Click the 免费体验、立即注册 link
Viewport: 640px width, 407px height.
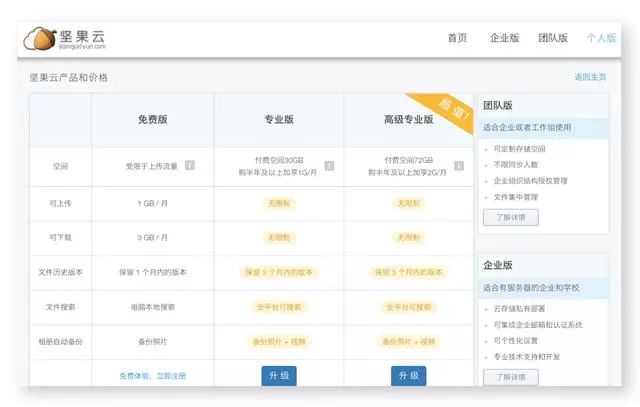point(152,376)
